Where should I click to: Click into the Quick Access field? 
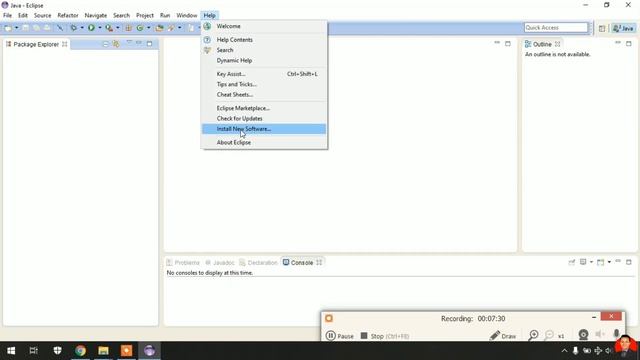[556, 27]
